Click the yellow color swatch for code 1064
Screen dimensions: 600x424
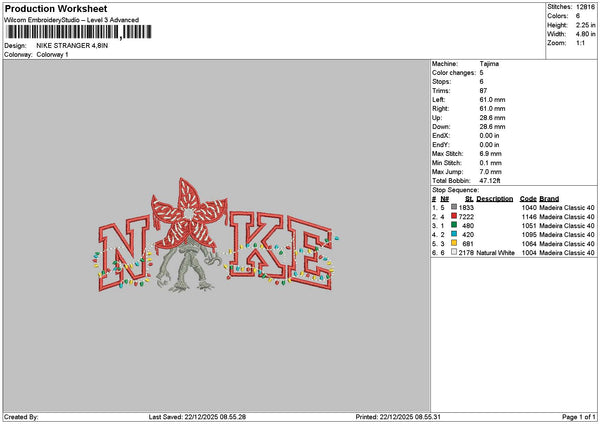click(x=454, y=243)
